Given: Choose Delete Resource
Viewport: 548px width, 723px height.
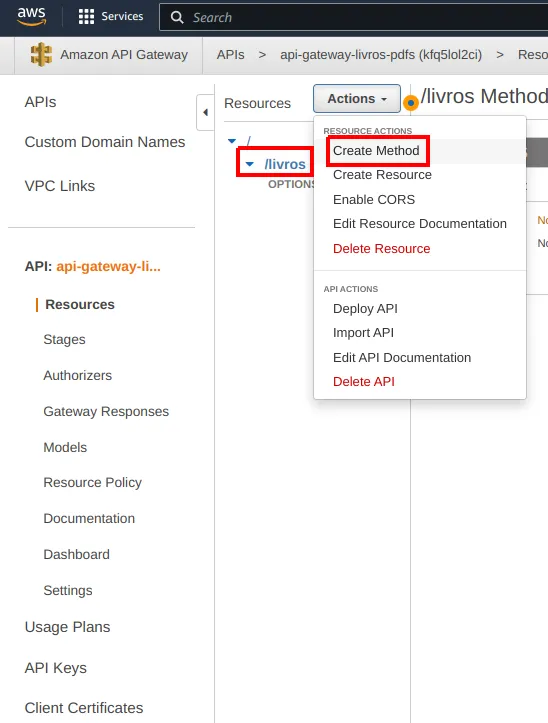Looking at the screenshot, I should 381,249.
